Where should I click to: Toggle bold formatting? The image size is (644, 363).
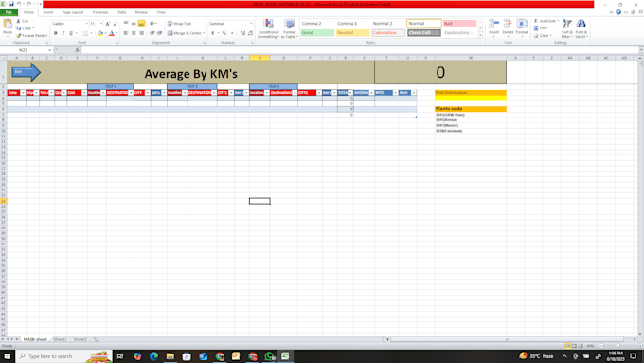point(56,33)
